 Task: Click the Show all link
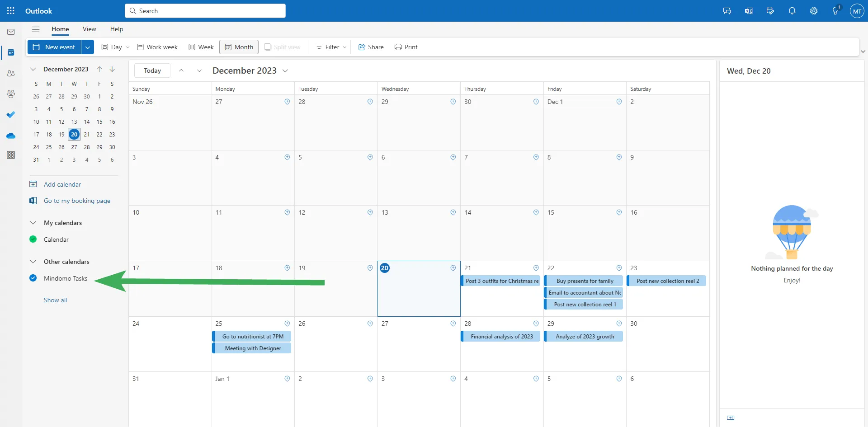(55, 300)
